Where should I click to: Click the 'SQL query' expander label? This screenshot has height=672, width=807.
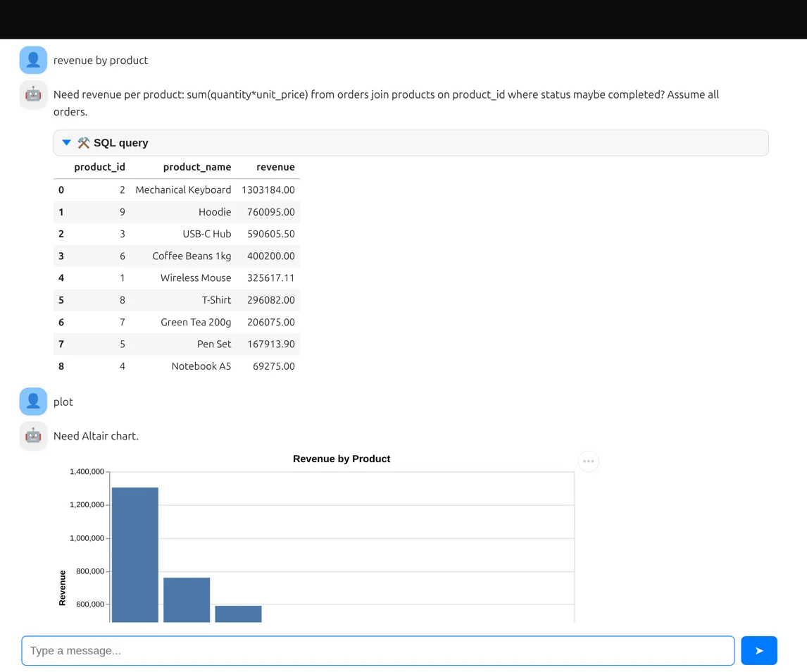(x=120, y=143)
